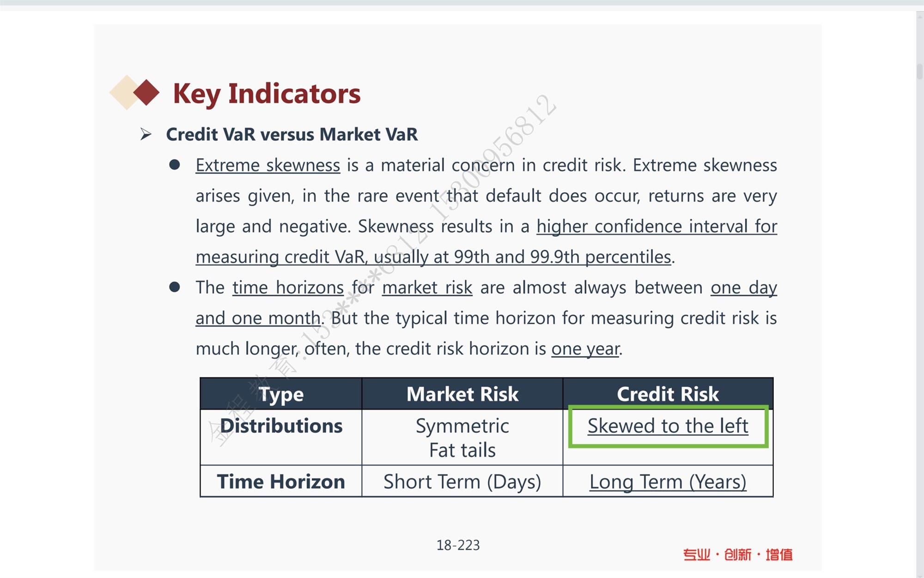The image size is (924, 578).
Task: Click the underlined one year text
Action: click(585, 349)
